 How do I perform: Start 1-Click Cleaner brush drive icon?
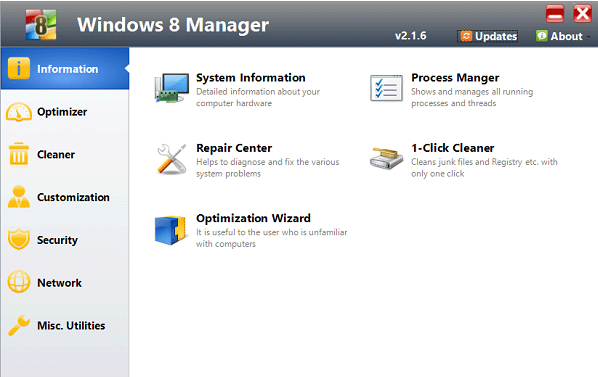386,158
